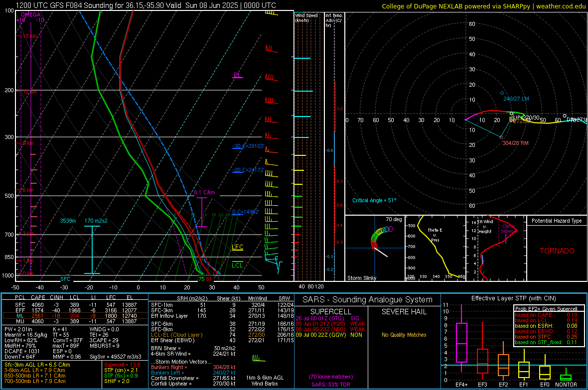Image resolution: width=588 pixels, height=390 pixels.
Task: Click the green LCL level label
Action: pyautogui.click(x=237, y=265)
